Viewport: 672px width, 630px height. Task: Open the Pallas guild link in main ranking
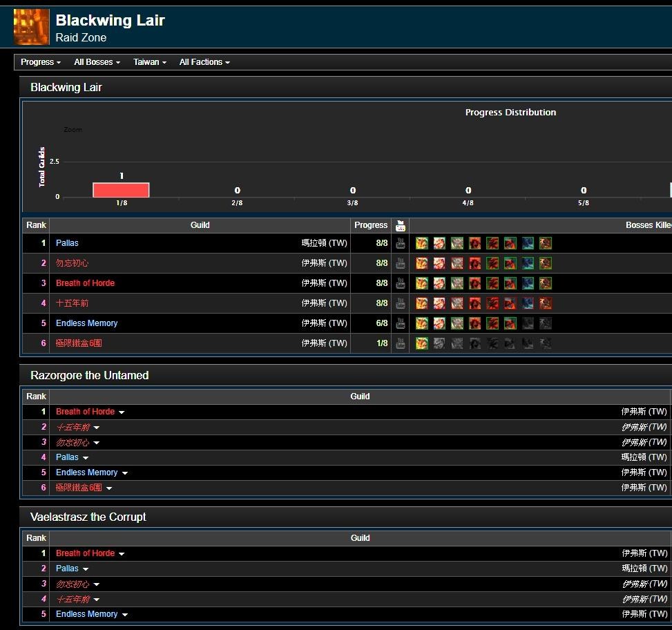[x=67, y=243]
